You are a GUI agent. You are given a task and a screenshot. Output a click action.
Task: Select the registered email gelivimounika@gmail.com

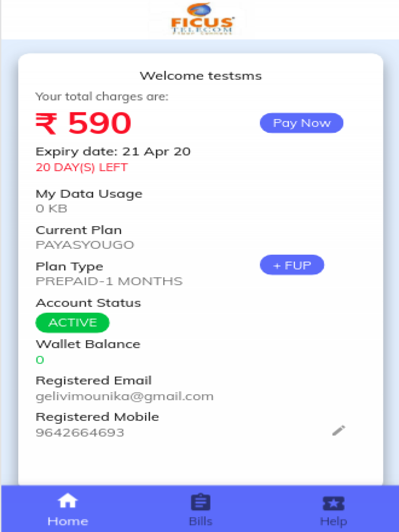click(124, 396)
